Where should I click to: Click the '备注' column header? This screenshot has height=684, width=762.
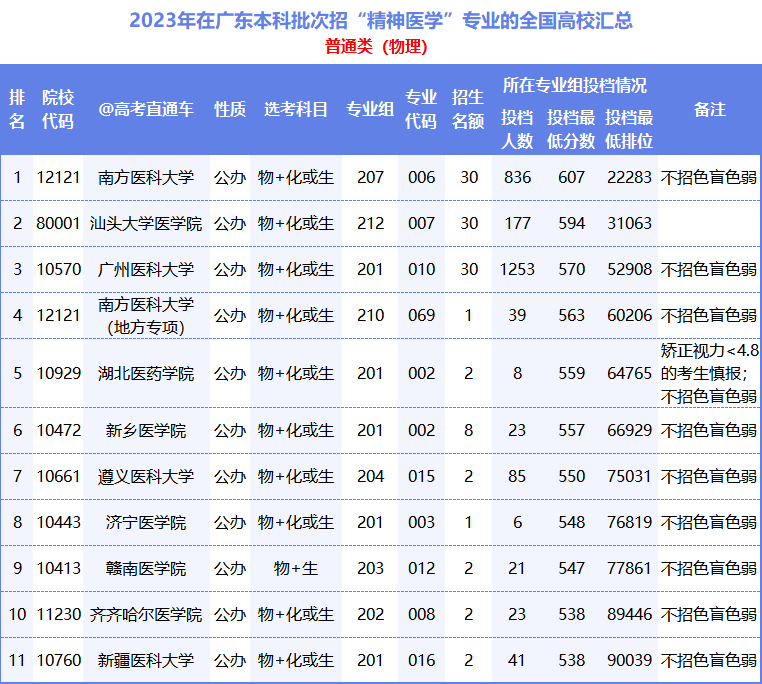point(710,109)
